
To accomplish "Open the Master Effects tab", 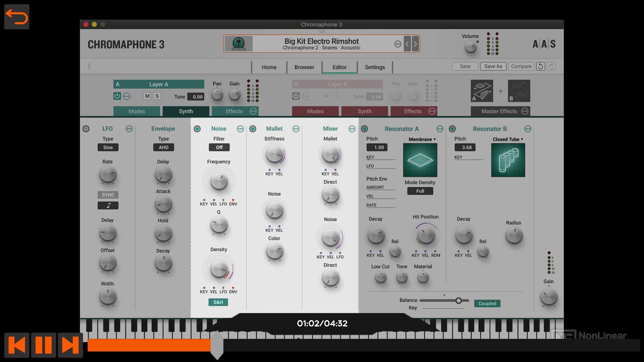I will tap(499, 111).
